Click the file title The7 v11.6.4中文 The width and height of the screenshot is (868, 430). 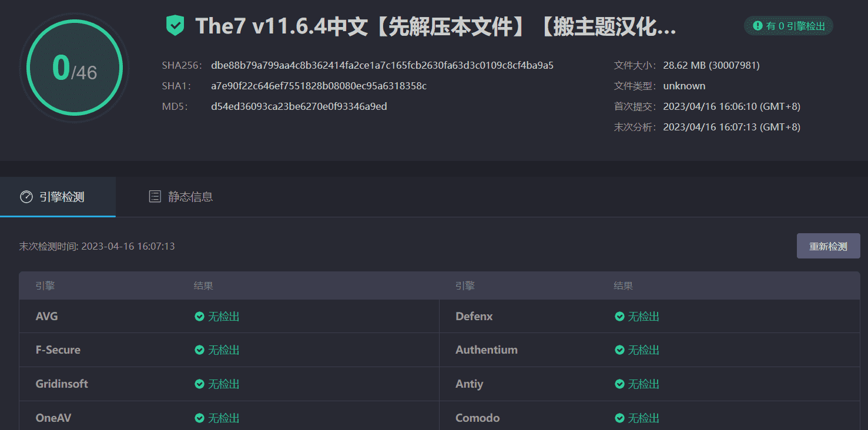435,26
